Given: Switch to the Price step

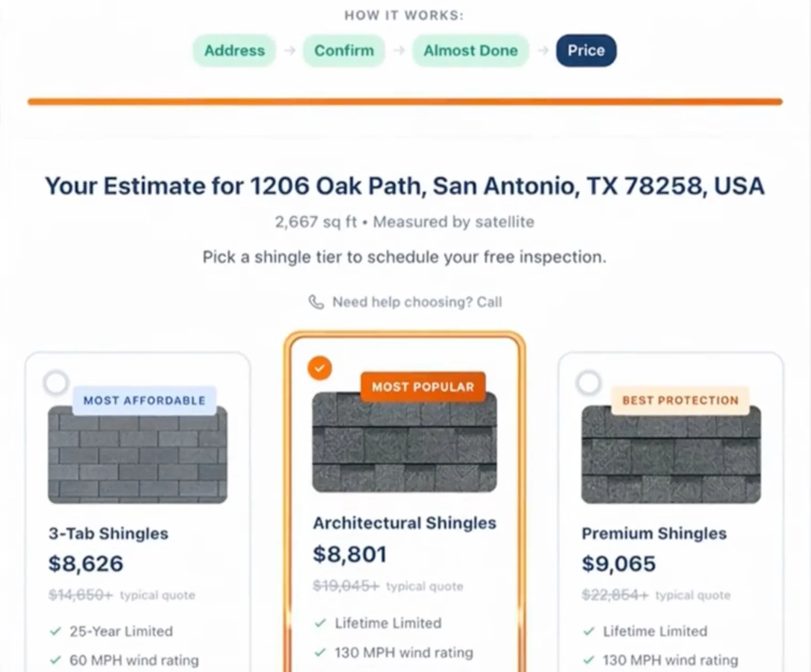Looking at the screenshot, I should (585, 51).
